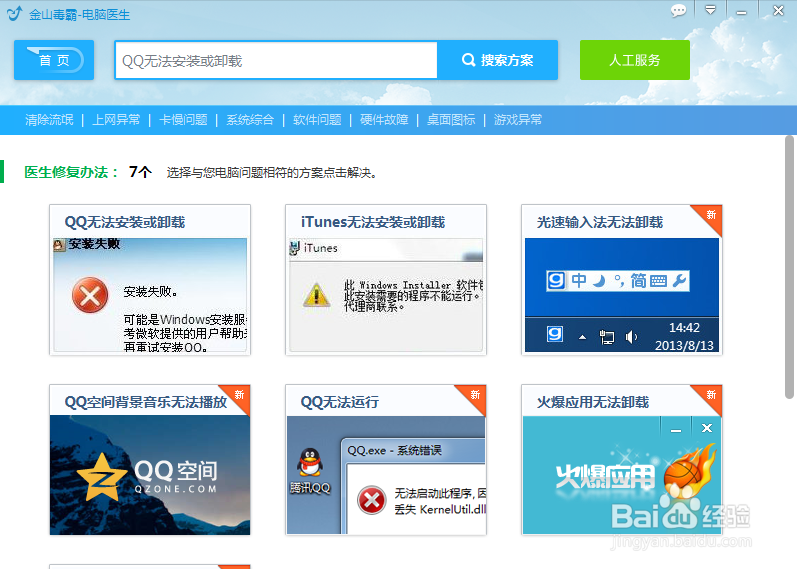Open 人工服务 manual service
Viewport: 797px width, 569px height.
(635, 60)
